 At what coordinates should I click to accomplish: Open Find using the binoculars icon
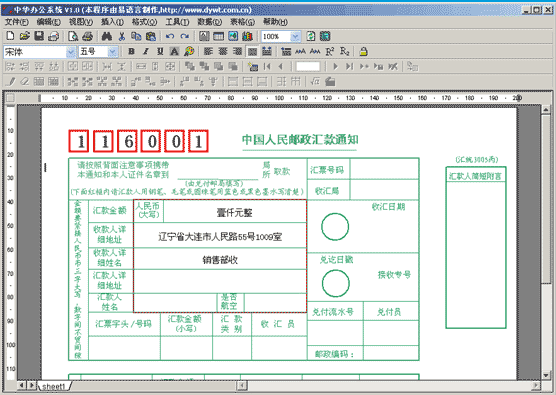107,36
